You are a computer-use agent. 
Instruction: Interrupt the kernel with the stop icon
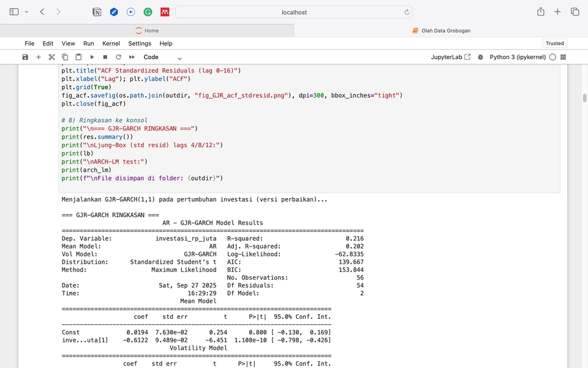coord(105,57)
